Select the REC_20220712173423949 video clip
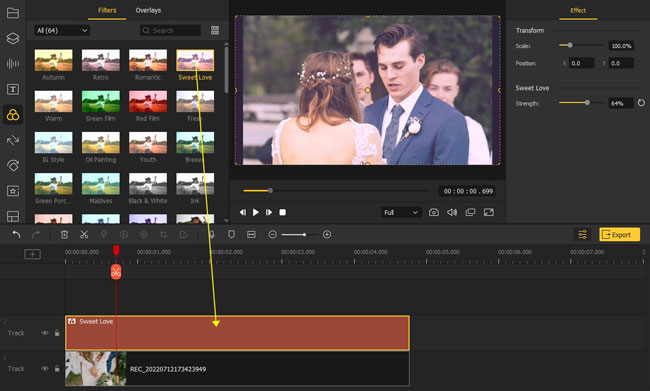 point(237,369)
